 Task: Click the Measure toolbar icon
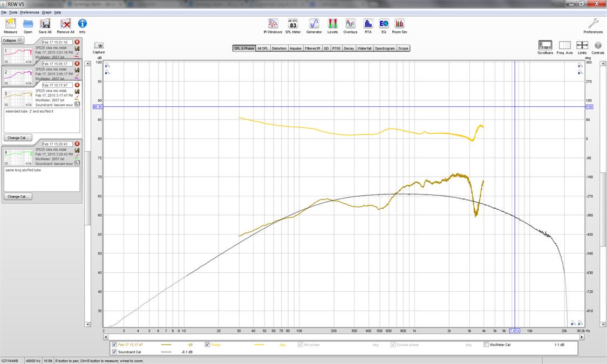10,24
